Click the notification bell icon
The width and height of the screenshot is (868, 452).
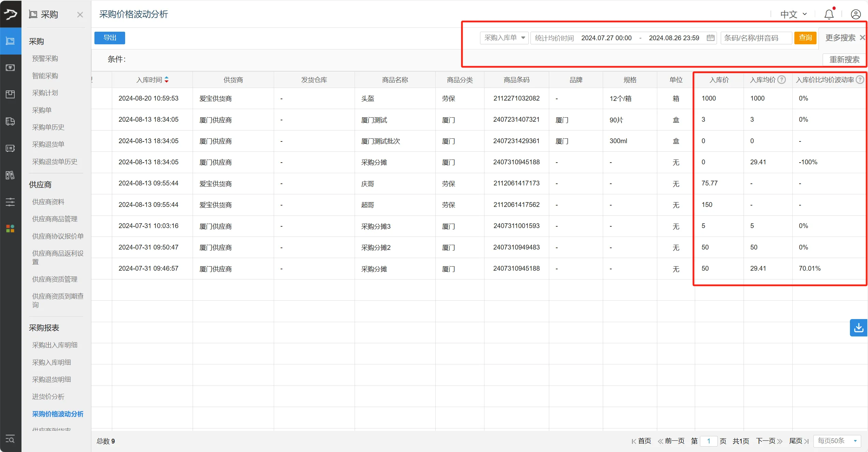(828, 14)
